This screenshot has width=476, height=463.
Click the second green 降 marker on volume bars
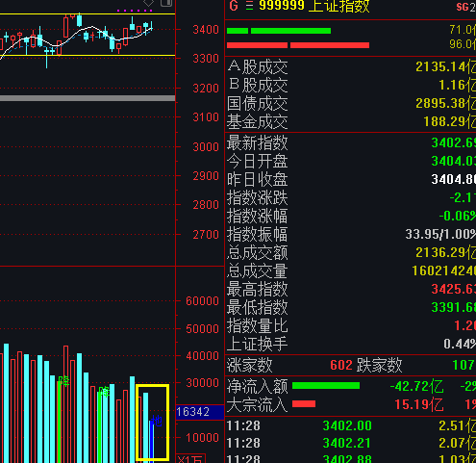tap(104, 392)
